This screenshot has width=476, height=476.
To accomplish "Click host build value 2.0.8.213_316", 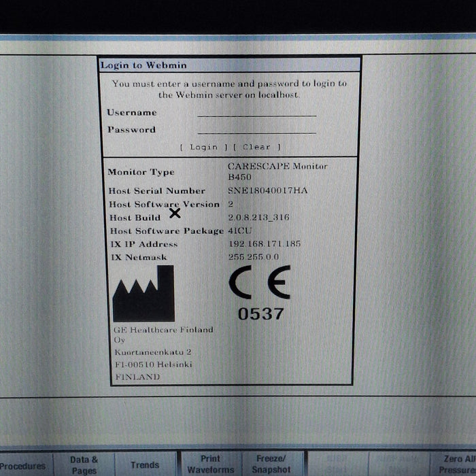I will 258,218.
